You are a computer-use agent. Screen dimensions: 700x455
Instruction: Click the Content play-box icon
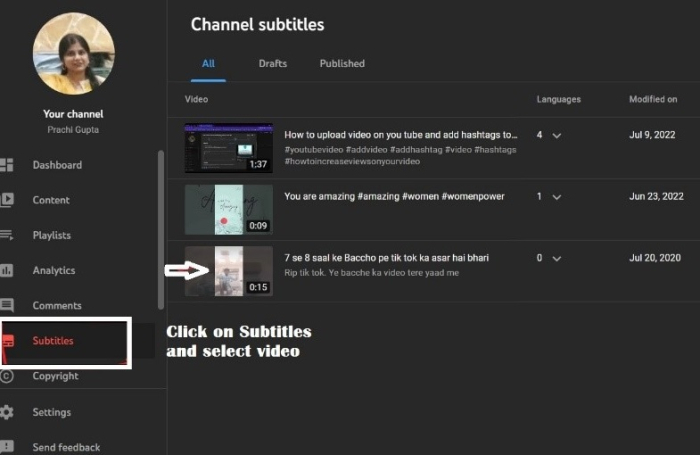(x=7, y=200)
